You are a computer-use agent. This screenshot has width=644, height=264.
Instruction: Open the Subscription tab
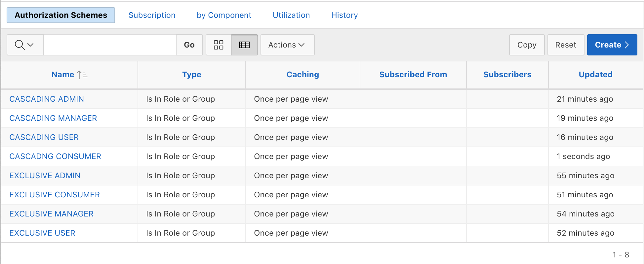(152, 15)
